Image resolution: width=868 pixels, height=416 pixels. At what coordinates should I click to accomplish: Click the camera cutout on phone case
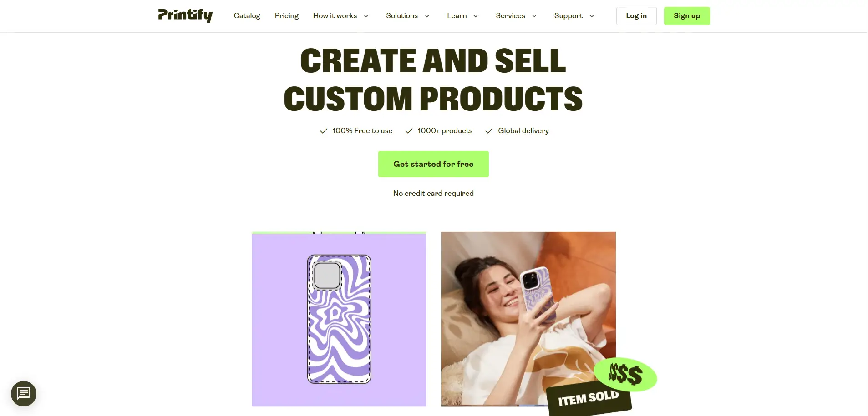327,276
